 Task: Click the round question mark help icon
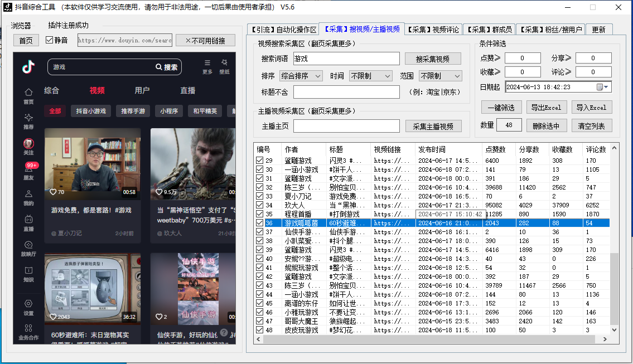point(224,333)
